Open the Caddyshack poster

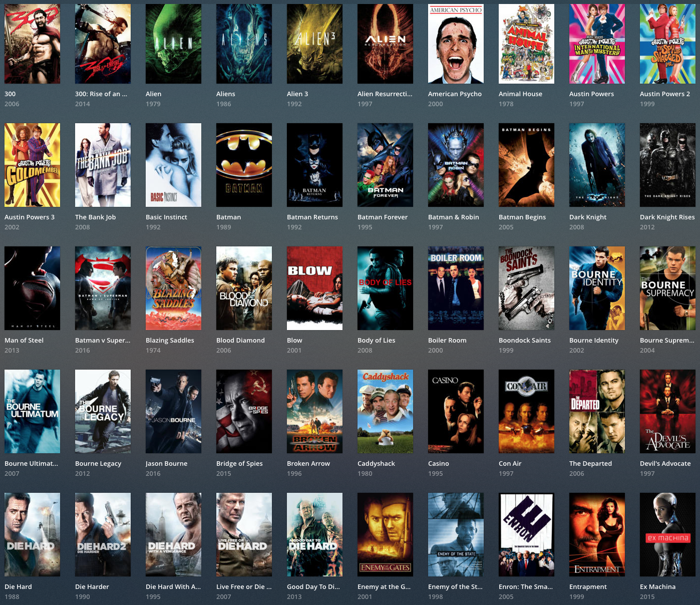coord(385,411)
